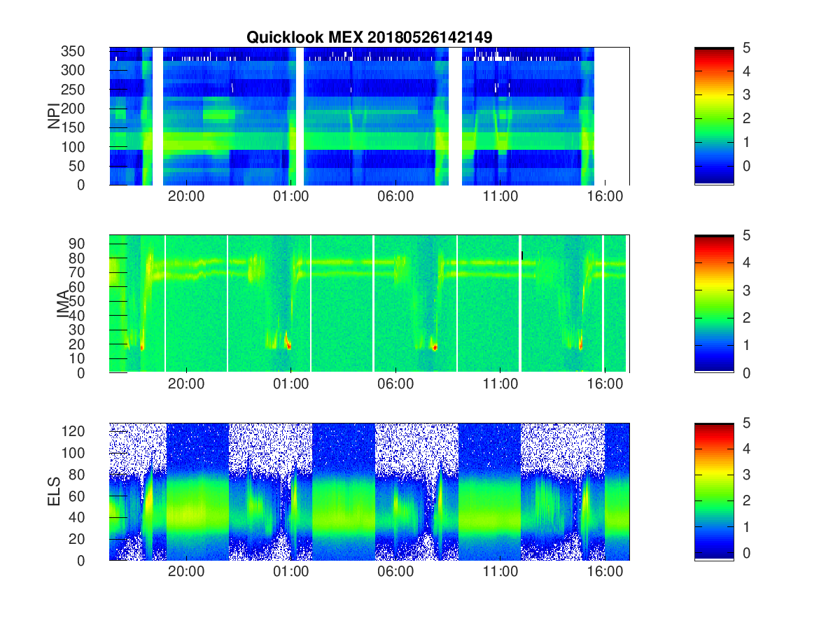Click the IMA panel colorbar
The width and height of the screenshot is (840, 630).
(714, 304)
